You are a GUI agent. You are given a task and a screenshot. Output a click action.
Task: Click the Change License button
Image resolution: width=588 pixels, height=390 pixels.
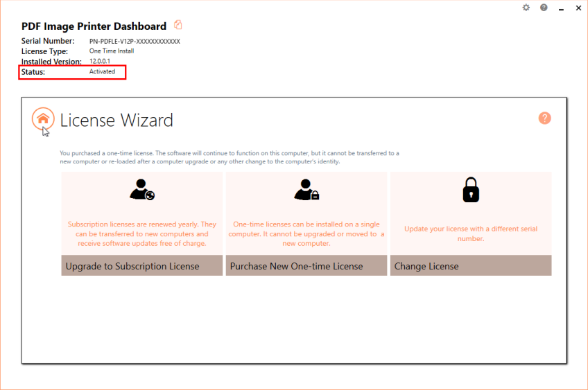[x=471, y=265]
